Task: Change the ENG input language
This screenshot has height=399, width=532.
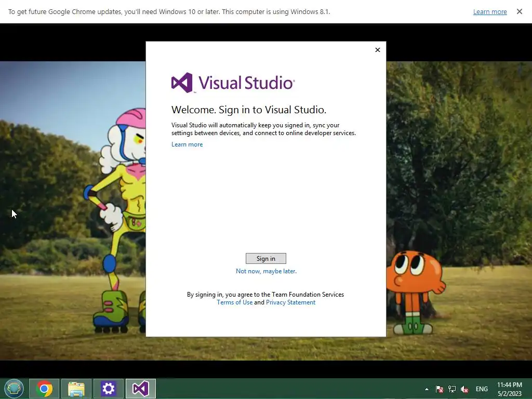Action: [x=482, y=389]
